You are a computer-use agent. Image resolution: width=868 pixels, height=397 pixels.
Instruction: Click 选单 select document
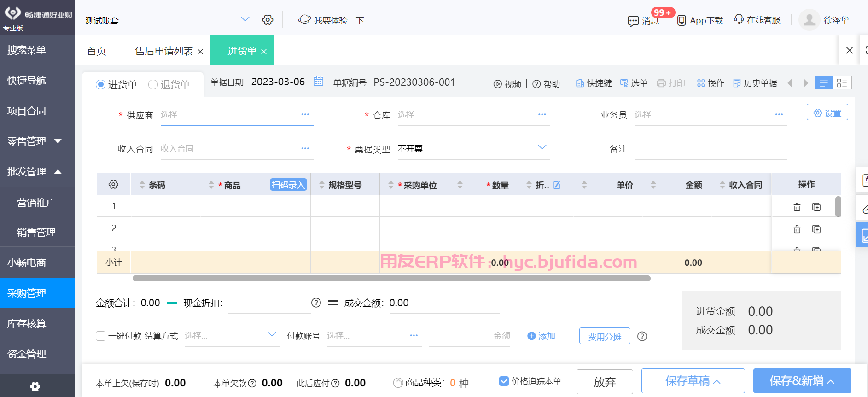[x=634, y=83]
